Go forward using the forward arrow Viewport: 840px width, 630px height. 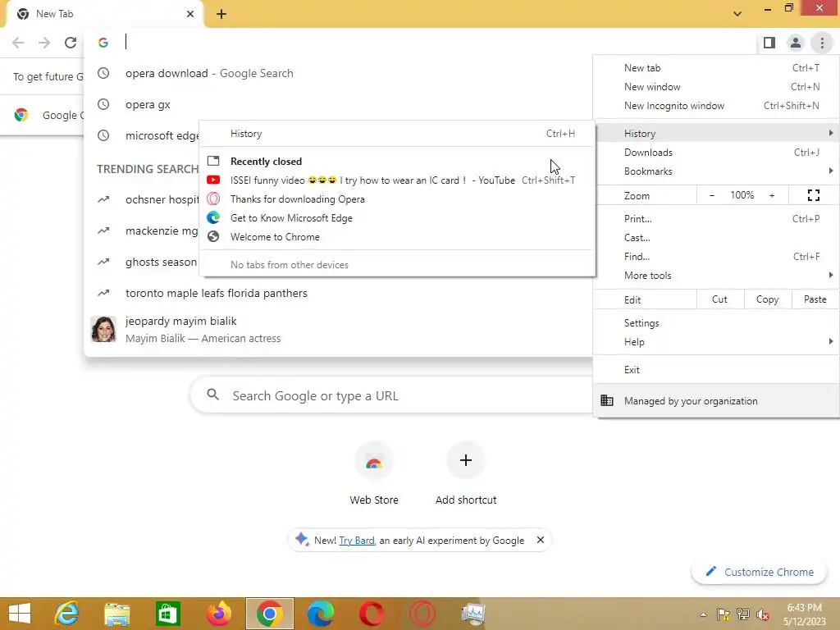click(44, 43)
